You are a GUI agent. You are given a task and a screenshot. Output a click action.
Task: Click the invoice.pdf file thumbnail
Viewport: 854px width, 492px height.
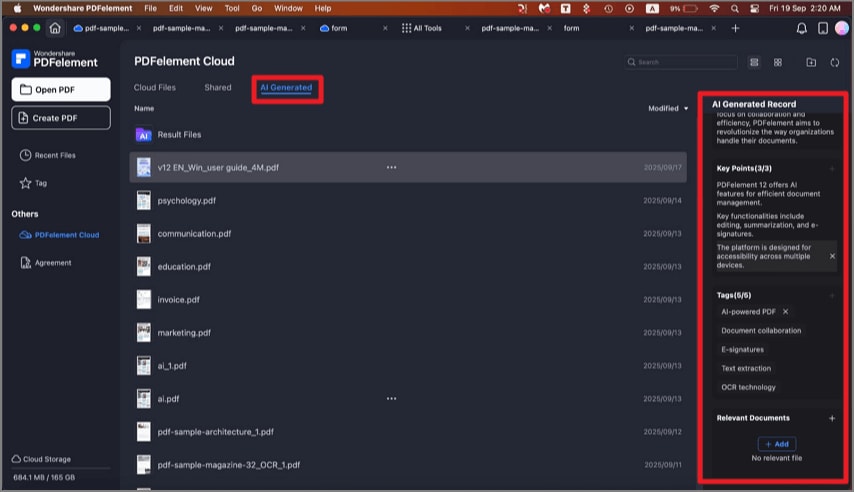point(143,300)
